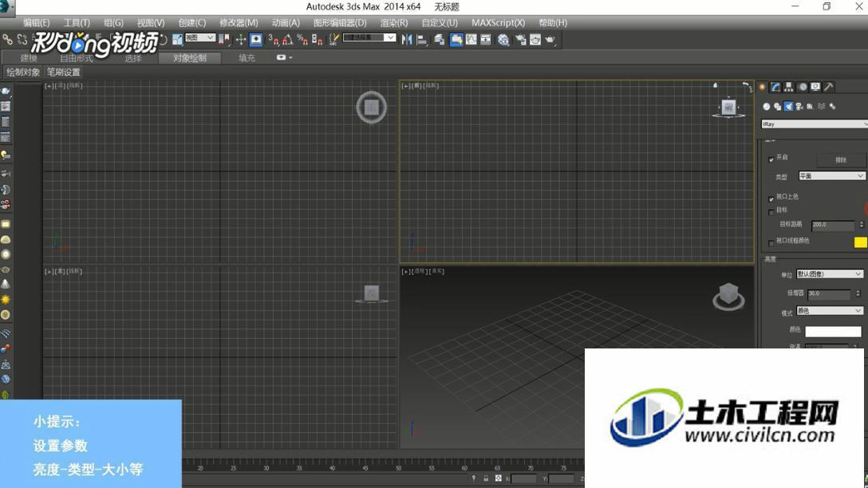Toggle 3D Snaps in main toolbar
The width and height of the screenshot is (868, 488).
click(274, 39)
